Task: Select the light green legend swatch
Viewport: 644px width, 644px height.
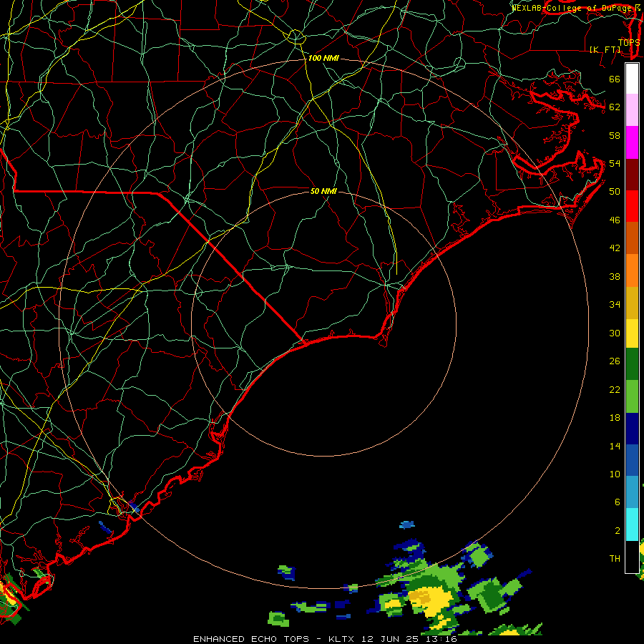Action: [x=632, y=396]
